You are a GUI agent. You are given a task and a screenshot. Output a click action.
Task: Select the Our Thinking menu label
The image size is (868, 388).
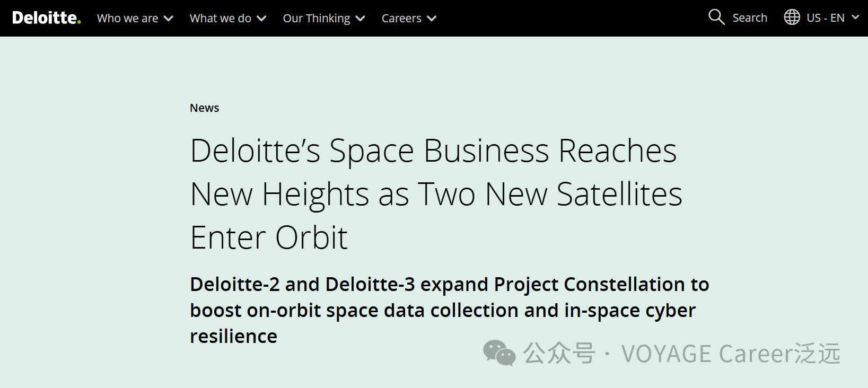316,19
